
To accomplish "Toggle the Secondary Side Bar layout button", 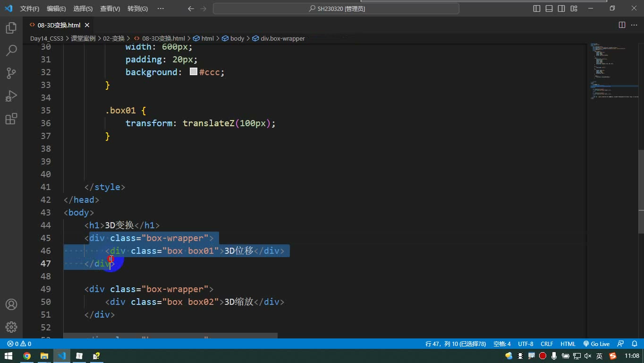I will coord(561,9).
